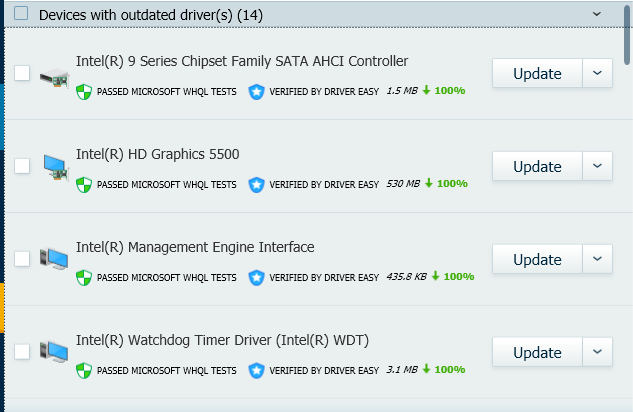Collapse the outdated drivers section chevron

click(x=597, y=13)
